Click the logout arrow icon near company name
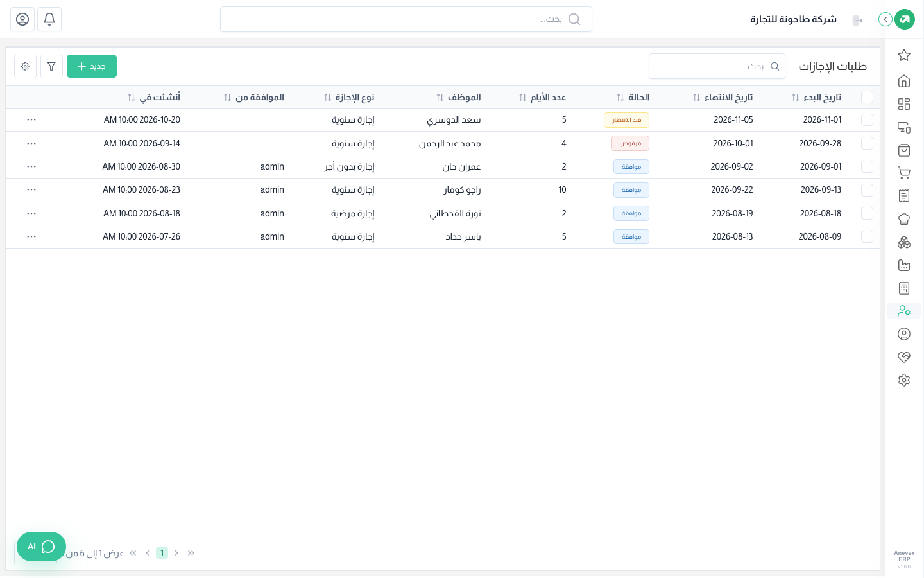The image size is (924, 578). pyautogui.click(x=857, y=21)
